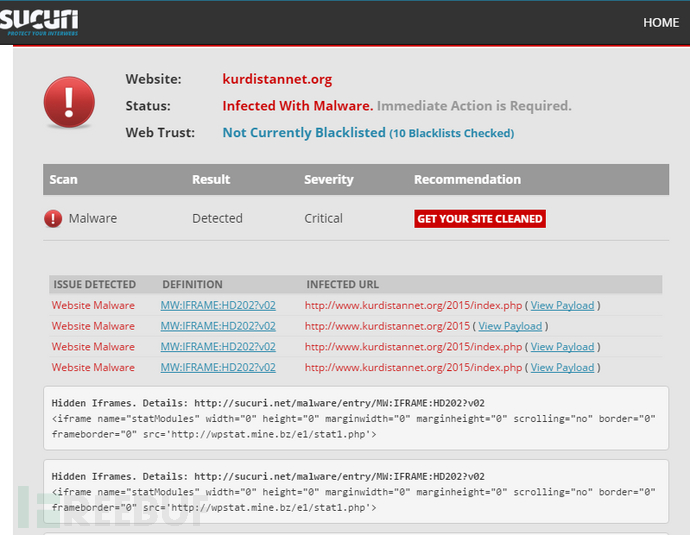The height and width of the screenshot is (535, 690).
Task: Click Immediate Action is Required text
Action: [474, 106]
